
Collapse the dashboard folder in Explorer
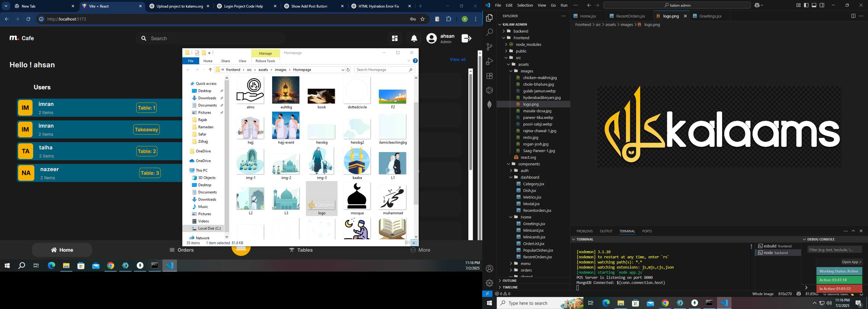pyautogui.click(x=511, y=177)
